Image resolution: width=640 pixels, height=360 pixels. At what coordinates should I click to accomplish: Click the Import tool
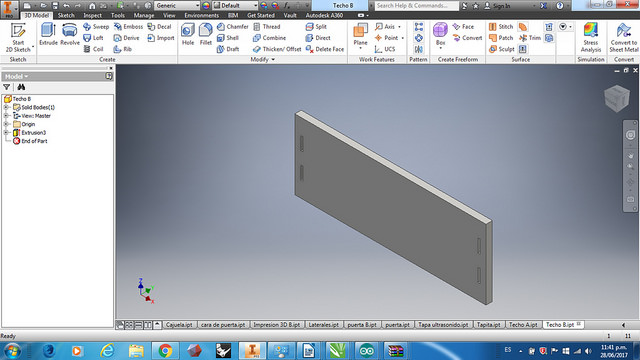[160, 38]
